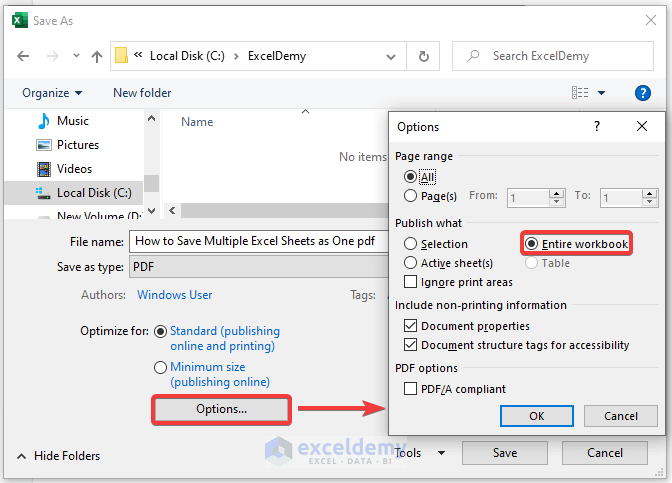Confirm Options with OK button

point(537,416)
